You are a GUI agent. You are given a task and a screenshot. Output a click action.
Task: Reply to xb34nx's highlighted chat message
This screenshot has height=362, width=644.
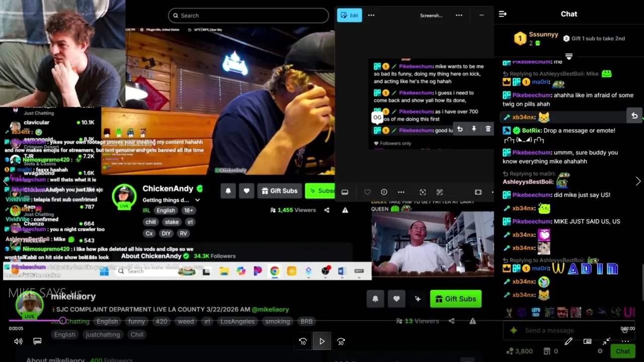634,116
